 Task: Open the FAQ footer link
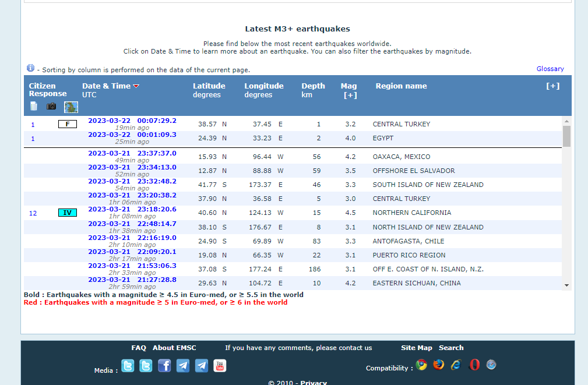(139, 348)
